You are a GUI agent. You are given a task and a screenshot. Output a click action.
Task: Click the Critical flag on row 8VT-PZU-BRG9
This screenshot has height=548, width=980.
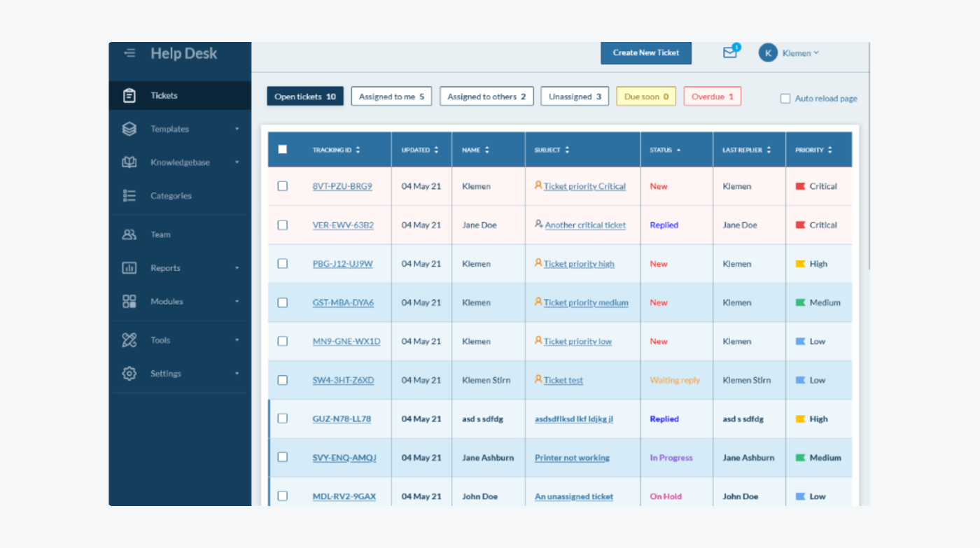coord(800,186)
